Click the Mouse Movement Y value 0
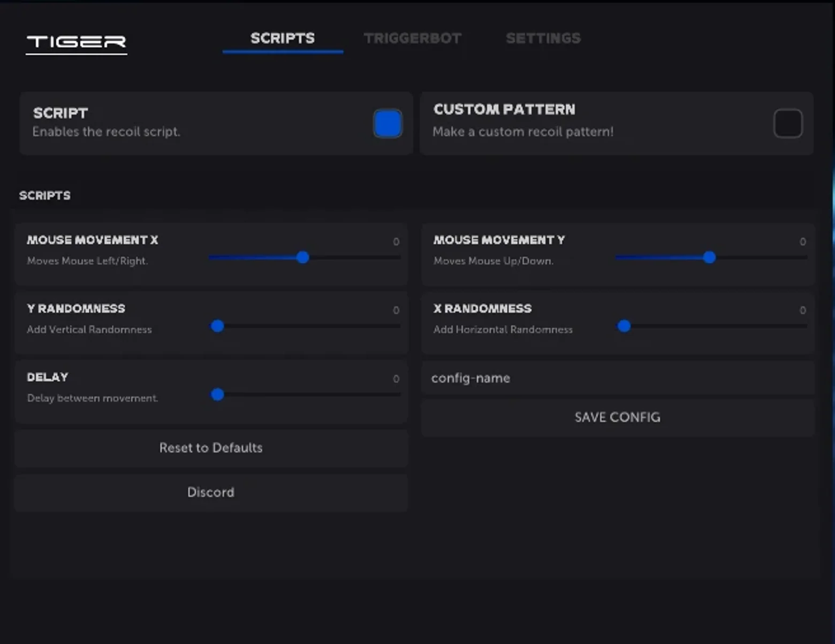The width and height of the screenshot is (835, 644). tap(803, 241)
